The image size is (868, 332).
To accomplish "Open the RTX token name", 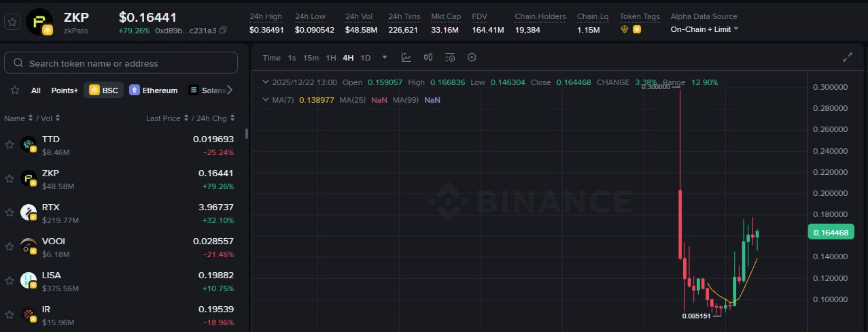I will (x=51, y=207).
